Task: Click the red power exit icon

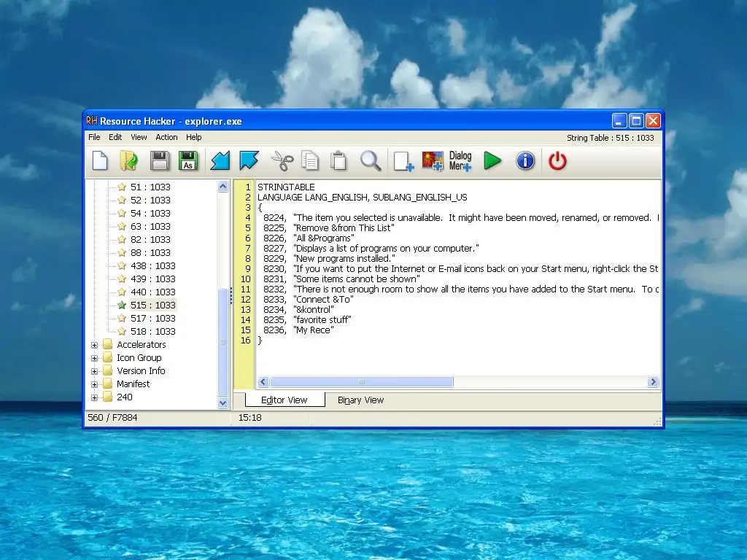Action: (x=557, y=160)
